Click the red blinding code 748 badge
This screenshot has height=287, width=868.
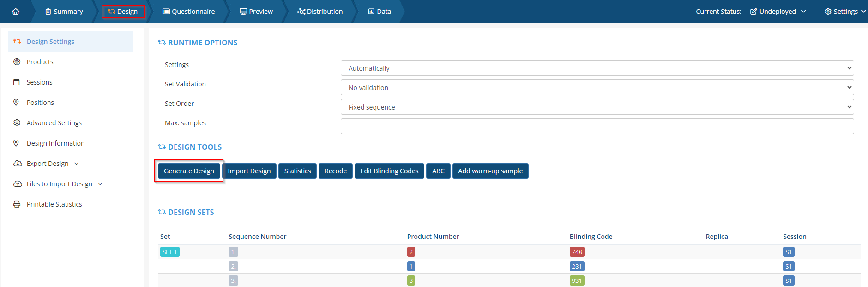pyautogui.click(x=577, y=252)
